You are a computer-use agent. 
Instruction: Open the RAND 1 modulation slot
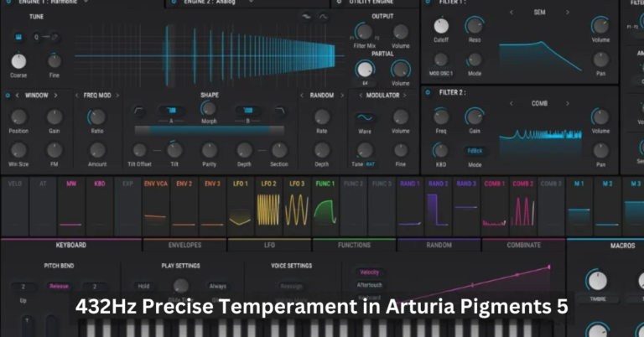410,206
